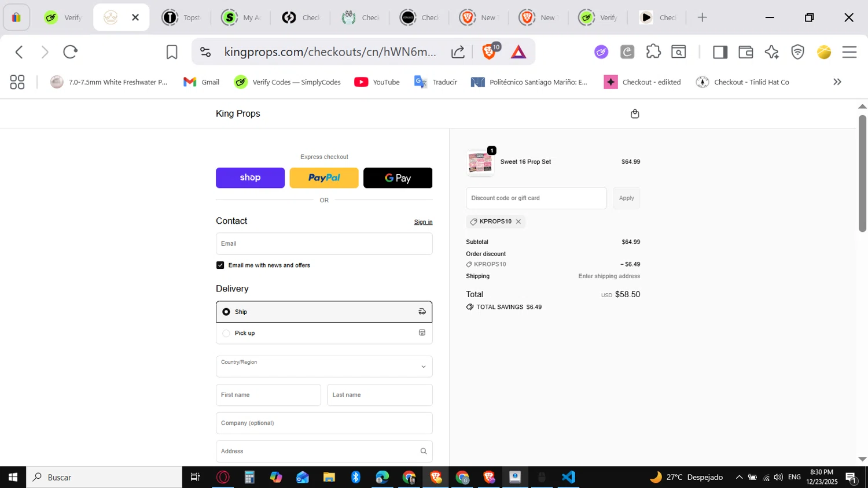Focus the First name field

tap(269, 395)
